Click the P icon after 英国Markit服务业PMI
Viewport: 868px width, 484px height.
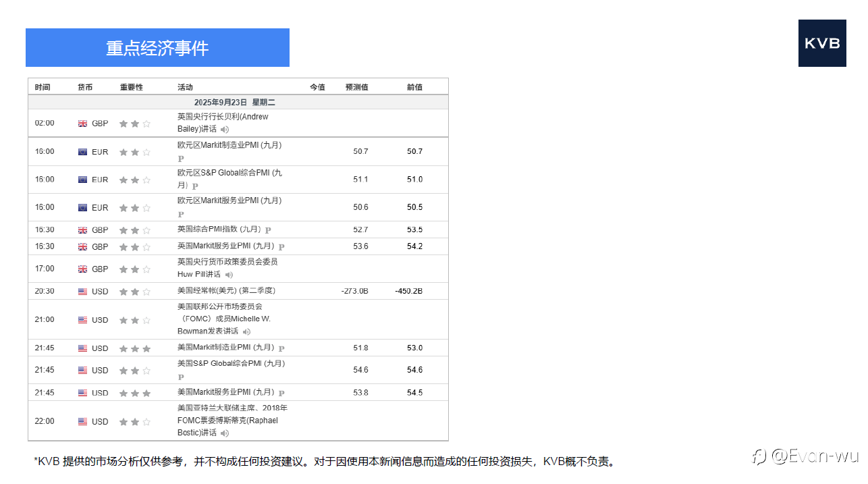point(281,247)
